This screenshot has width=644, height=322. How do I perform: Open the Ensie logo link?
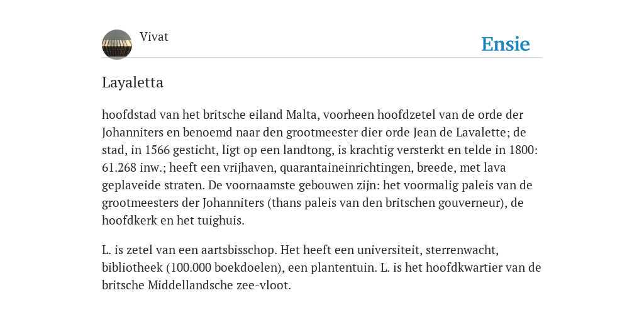coord(506,44)
